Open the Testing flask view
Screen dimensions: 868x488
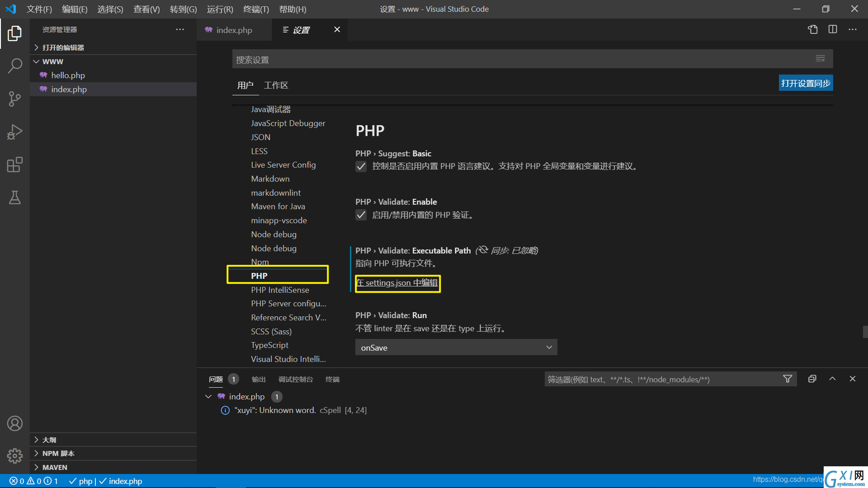14,197
